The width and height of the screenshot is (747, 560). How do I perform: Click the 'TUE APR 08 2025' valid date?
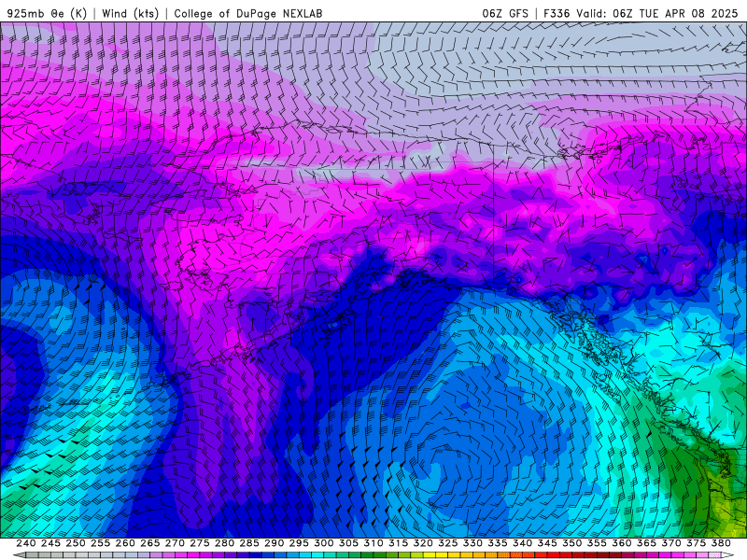click(x=688, y=13)
